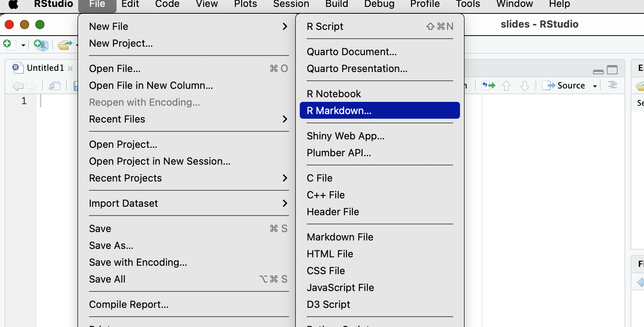Screen dimensions: 644x327
Task: Minimize the source pane
Action: pos(598,71)
